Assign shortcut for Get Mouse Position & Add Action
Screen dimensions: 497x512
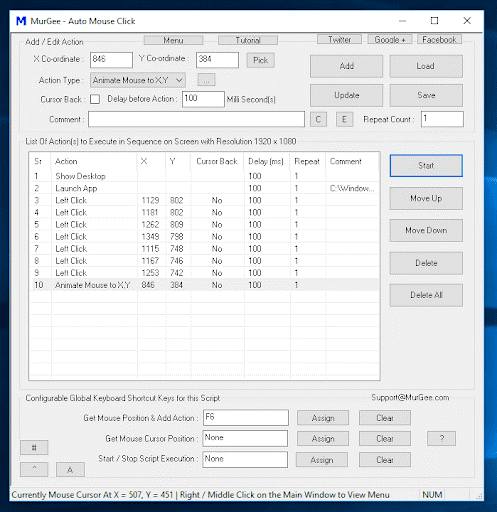click(323, 418)
